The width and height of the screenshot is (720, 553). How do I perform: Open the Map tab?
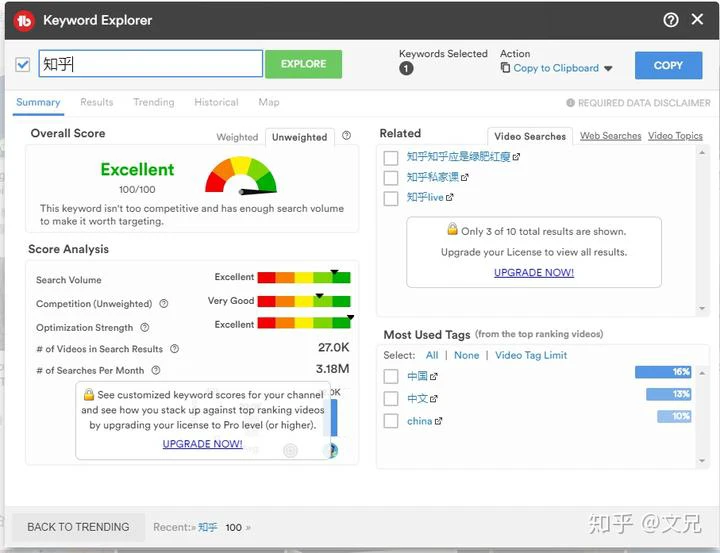coord(269,102)
